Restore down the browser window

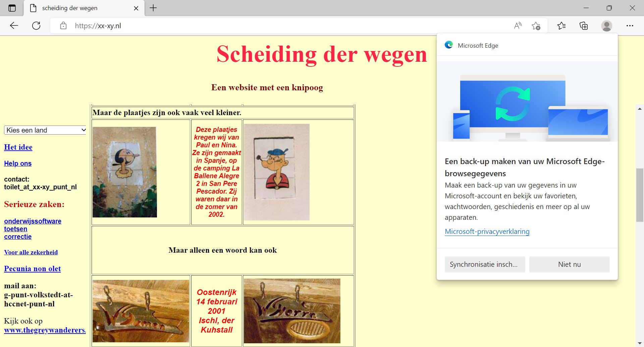[x=609, y=8]
